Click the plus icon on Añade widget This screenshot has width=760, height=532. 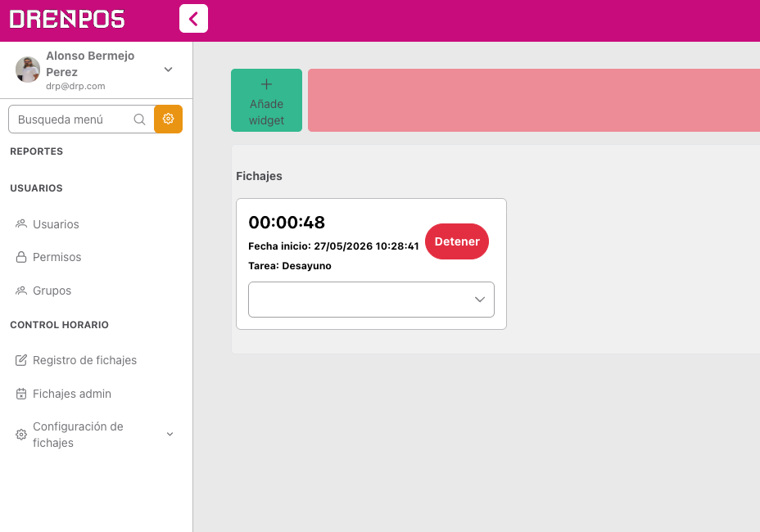click(267, 84)
